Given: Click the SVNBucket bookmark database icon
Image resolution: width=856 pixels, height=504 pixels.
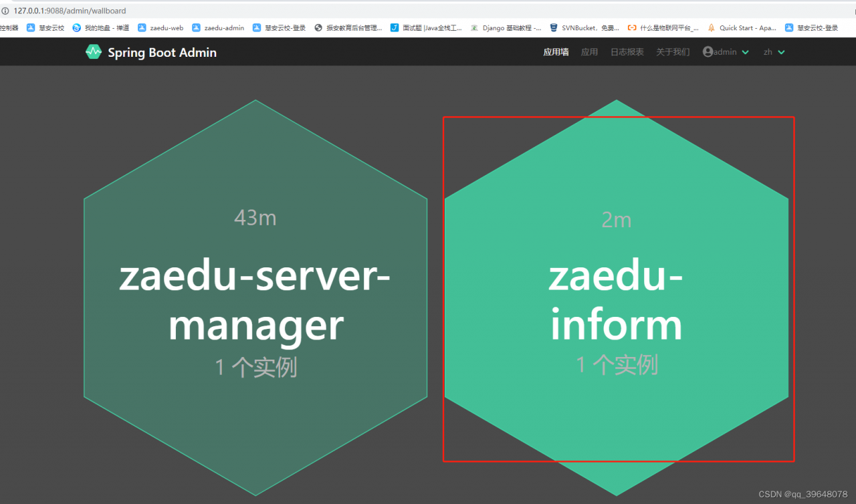Looking at the screenshot, I should (x=554, y=28).
